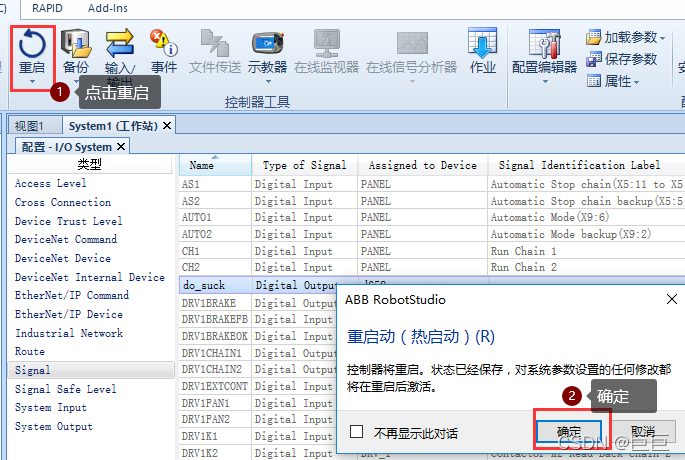The width and height of the screenshot is (685, 460).
Task: Select Access Level in type list
Action: (x=50, y=183)
